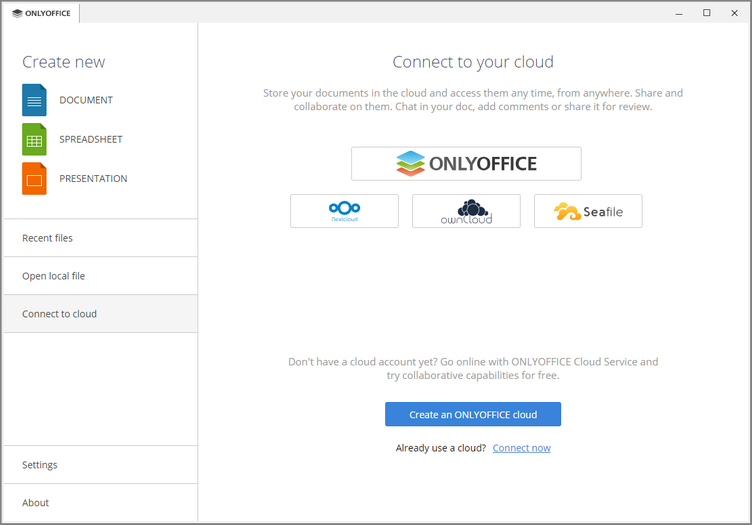Follow the Connect now link

521,448
